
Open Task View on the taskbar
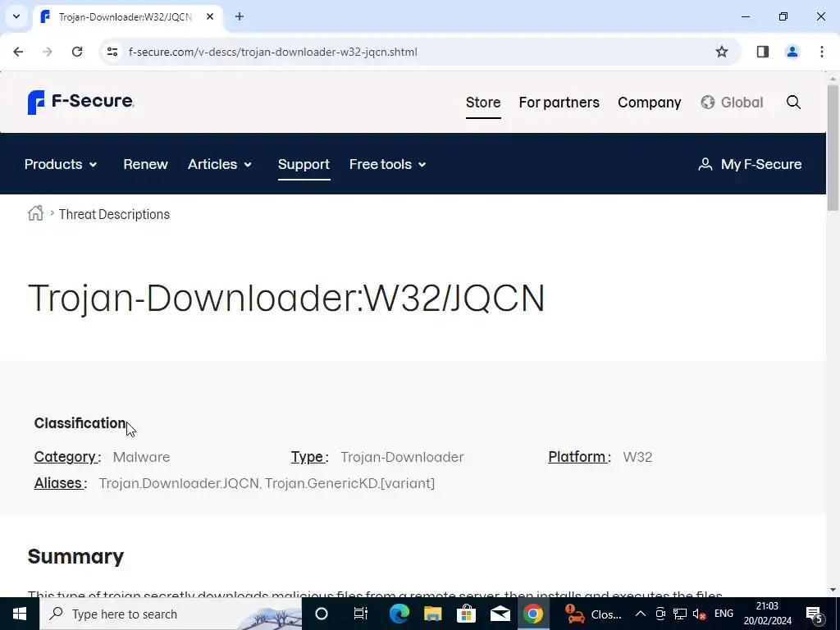click(361, 614)
